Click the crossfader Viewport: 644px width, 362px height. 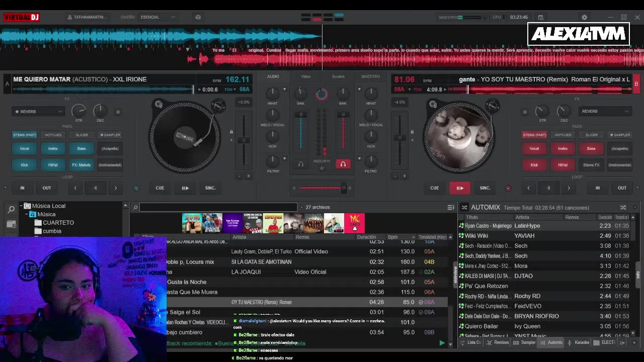pos(322,188)
